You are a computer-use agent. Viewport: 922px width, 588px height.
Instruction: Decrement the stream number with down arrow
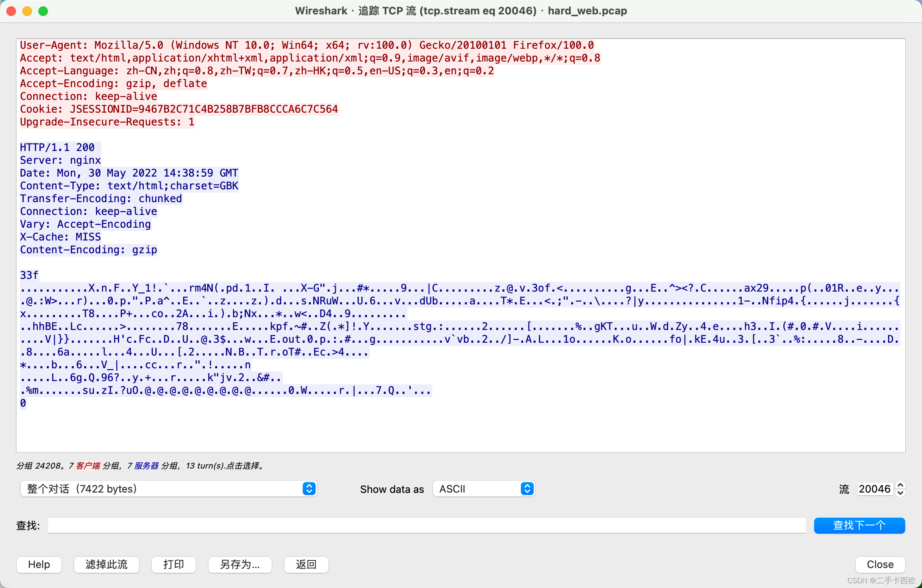[900, 493]
